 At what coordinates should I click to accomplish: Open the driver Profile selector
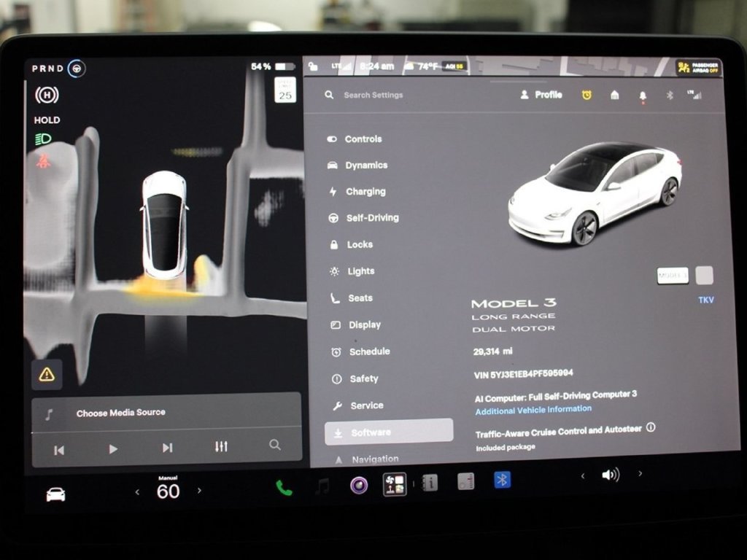pyautogui.click(x=541, y=95)
